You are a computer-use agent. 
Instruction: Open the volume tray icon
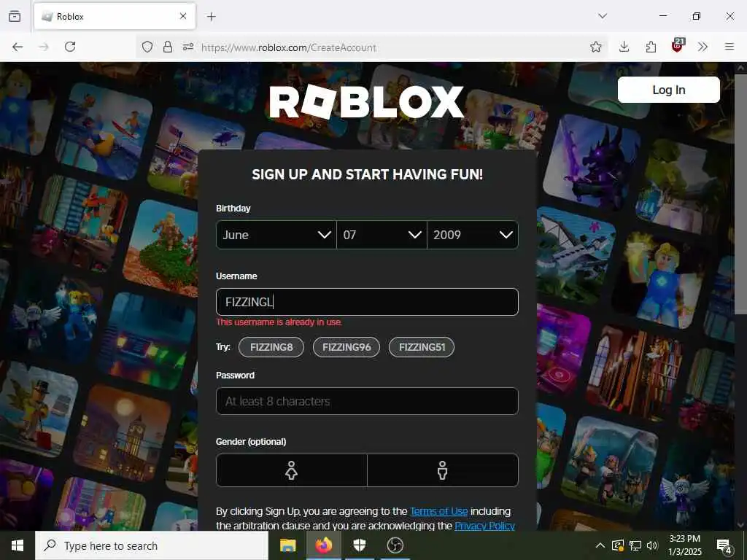[652, 545]
